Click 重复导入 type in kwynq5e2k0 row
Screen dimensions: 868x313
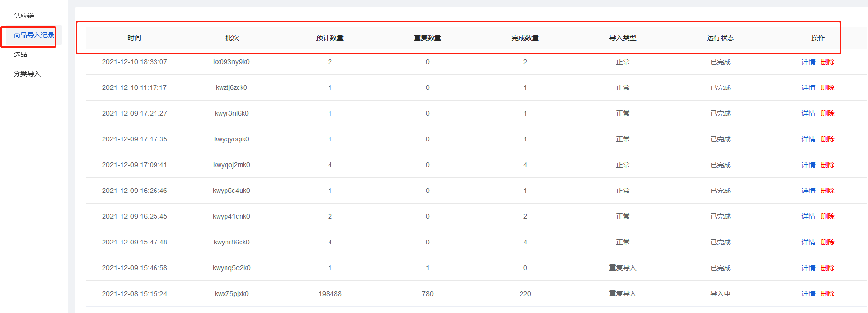pos(623,268)
